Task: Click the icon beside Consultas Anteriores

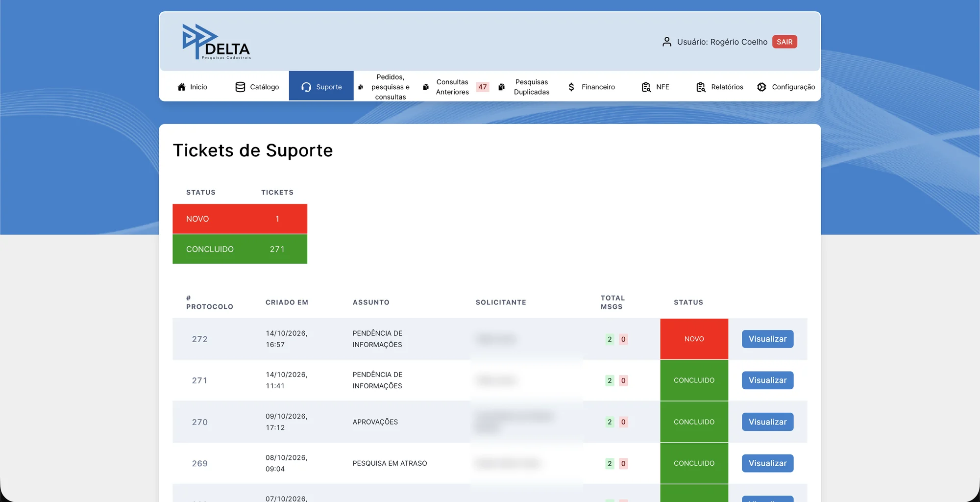Action: [x=426, y=87]
